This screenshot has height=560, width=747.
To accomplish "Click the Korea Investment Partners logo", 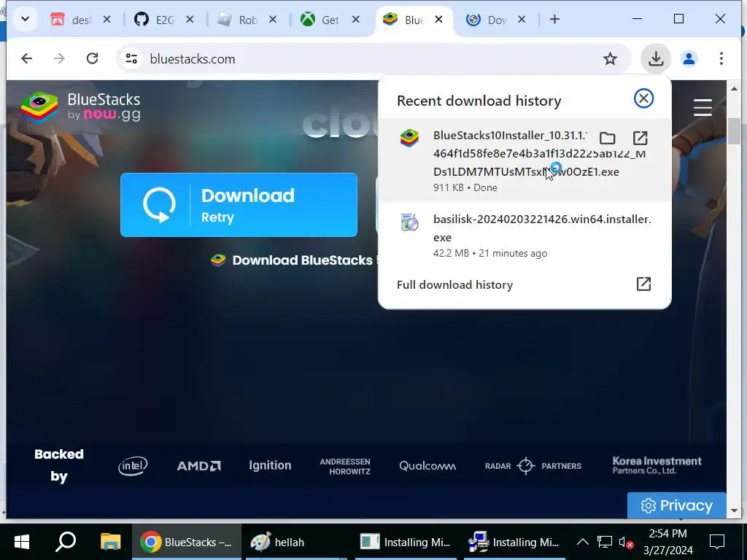I will tap(657, 465).
